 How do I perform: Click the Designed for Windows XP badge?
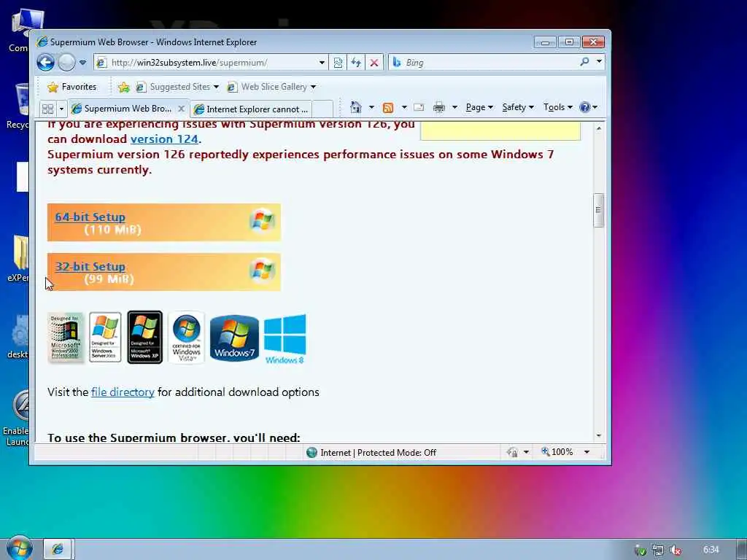click(145, 338)
